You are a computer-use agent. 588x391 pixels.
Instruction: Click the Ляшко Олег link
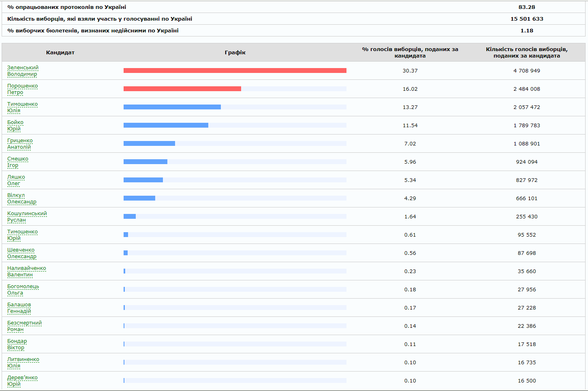(16, 177)
